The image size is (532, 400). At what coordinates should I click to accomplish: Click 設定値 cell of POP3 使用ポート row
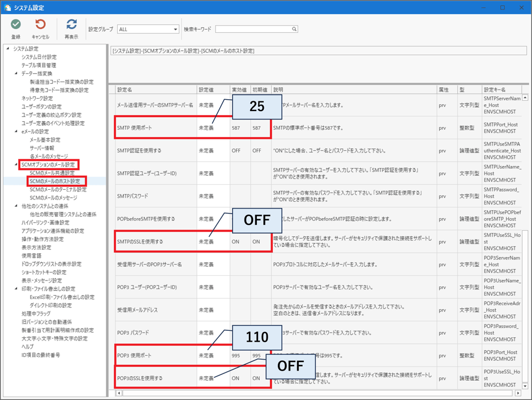point(213,355)
